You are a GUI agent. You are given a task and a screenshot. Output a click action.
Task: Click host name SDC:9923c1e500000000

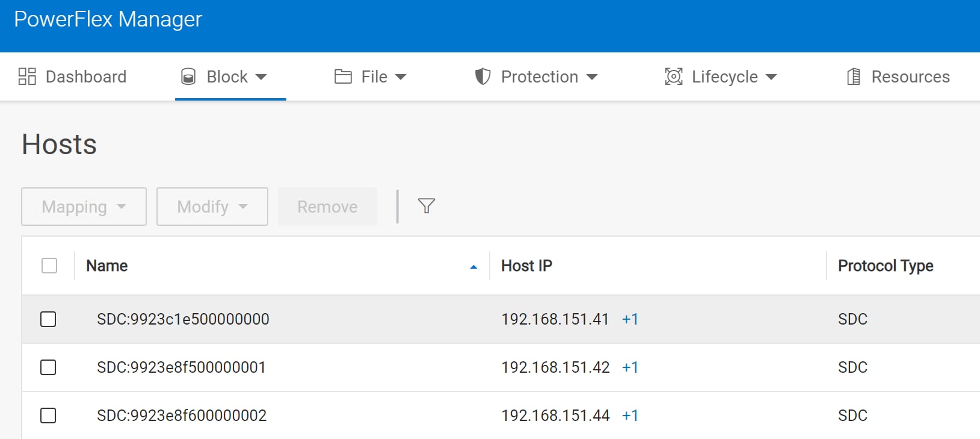click(x=183, y=319)
